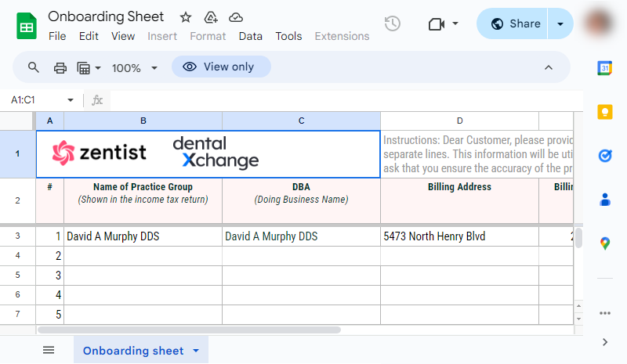Image resolution: width=627 pixels, height=364 pixels.
Task: Open the View menu
Action: pos(123,36)
